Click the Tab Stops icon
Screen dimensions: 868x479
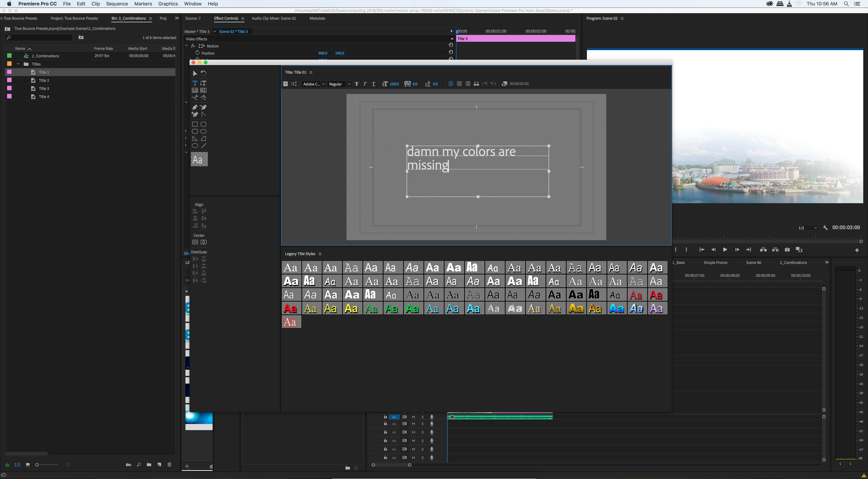476,84
